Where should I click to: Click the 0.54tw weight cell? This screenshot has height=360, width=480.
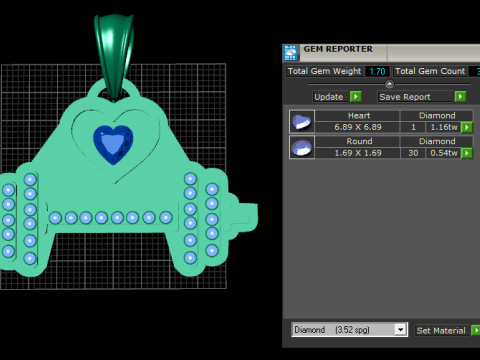pos(444,153)
